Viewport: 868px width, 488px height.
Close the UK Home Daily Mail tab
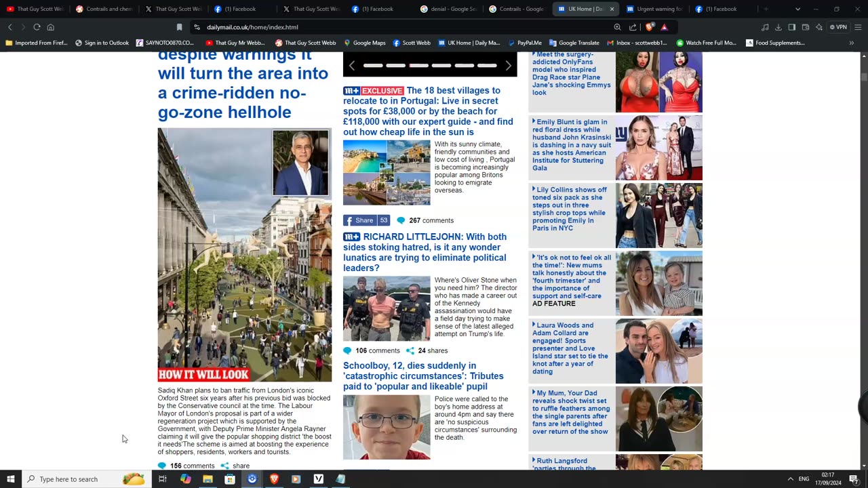click(612, 9)
